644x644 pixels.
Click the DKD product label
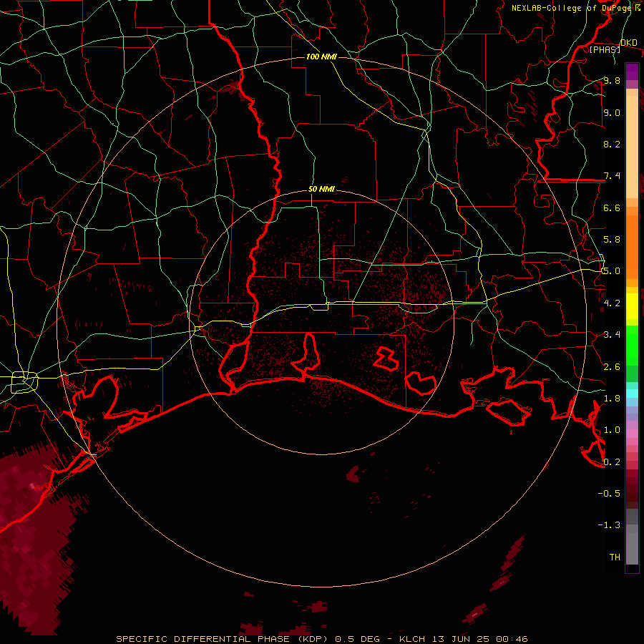(x=629, y=43)
